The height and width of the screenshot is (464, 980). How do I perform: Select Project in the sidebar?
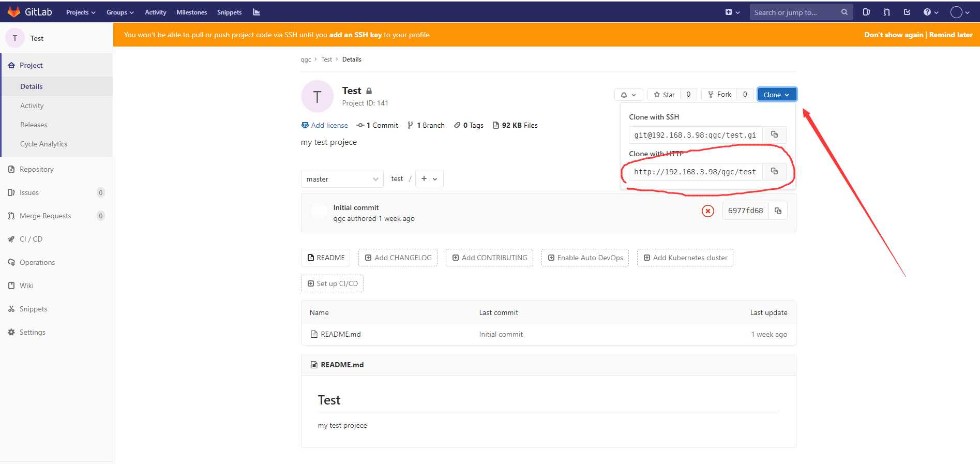click(x=57, y=65)
